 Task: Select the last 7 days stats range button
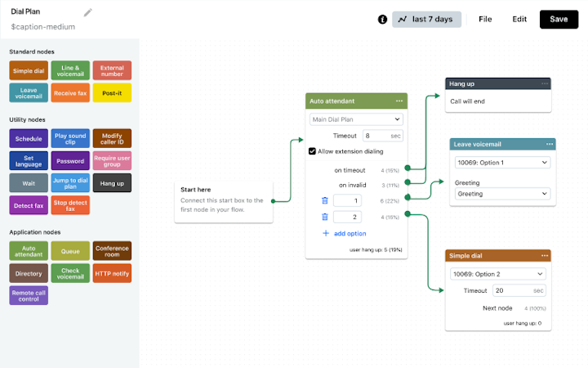pos(427,19)
